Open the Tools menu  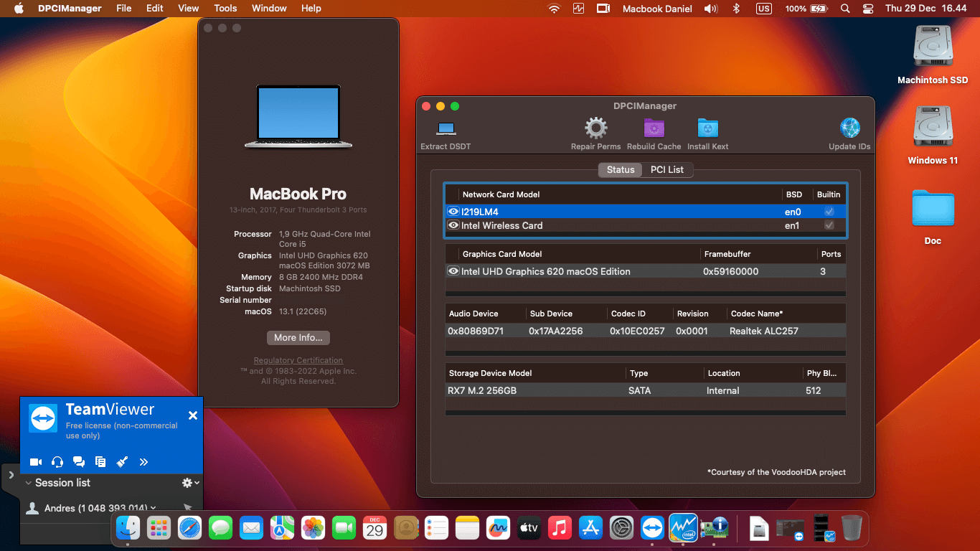(225, 9)
